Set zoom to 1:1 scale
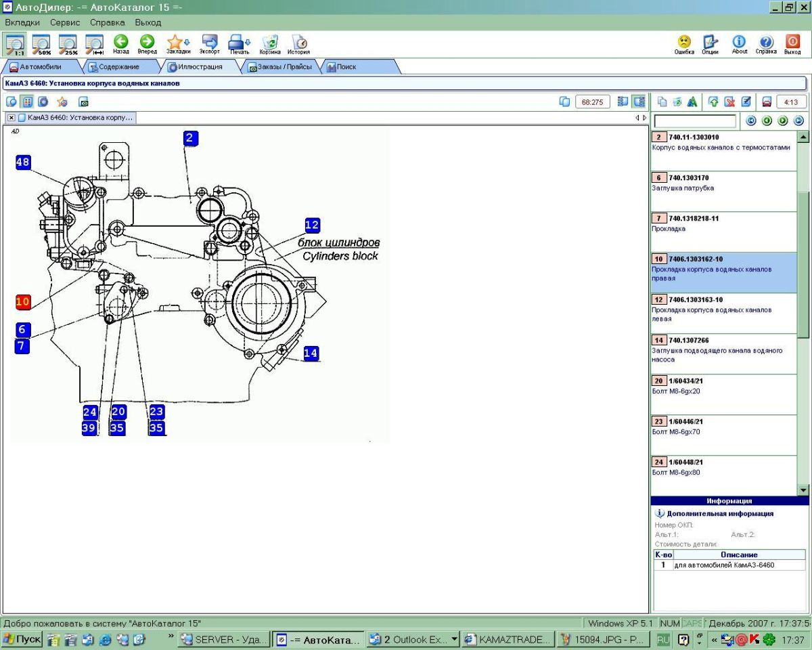This screenshot has width=812, height=650. [15, 44]
